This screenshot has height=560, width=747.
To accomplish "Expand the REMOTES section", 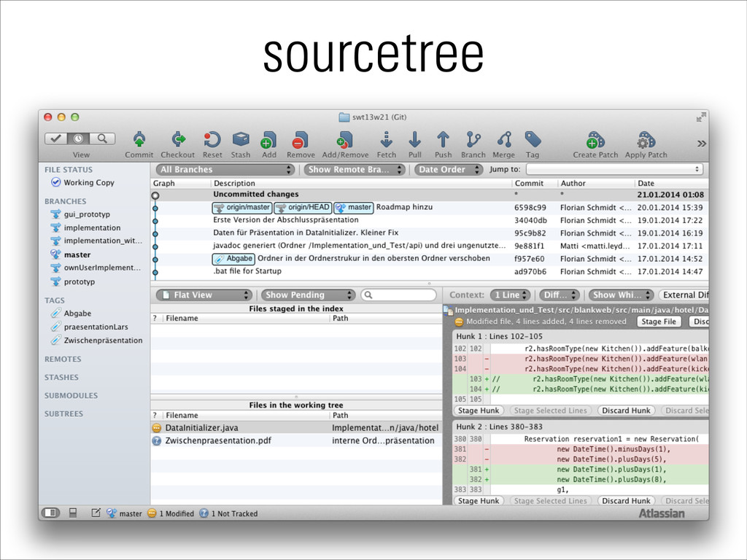I will (x=63, y=359).
